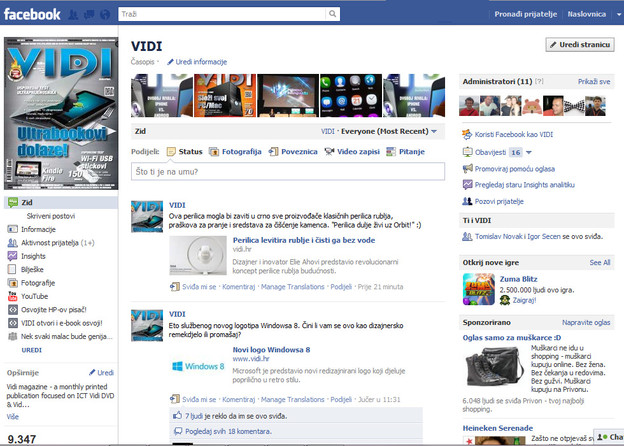The height and width of the screenshot is (446, 624).
Task: Click Manage Translations on Windows 8 post
Action: click(x=292, y=399)
